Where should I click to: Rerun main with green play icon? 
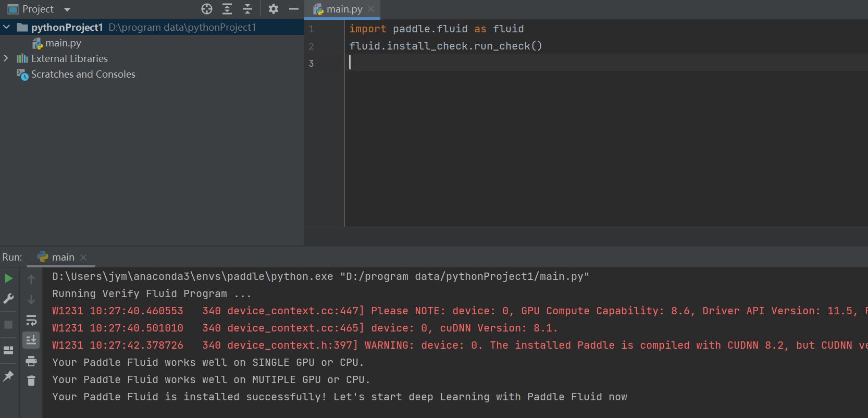tap(9, 278)
